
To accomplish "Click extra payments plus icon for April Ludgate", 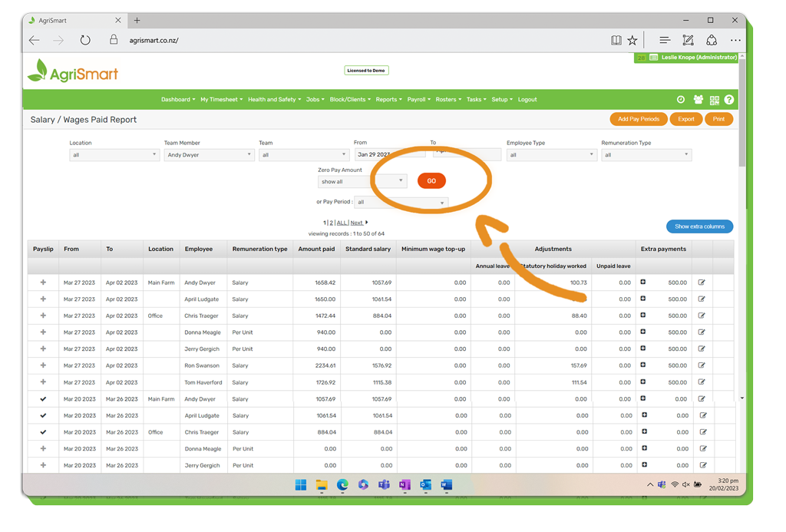I will point(643,299).
